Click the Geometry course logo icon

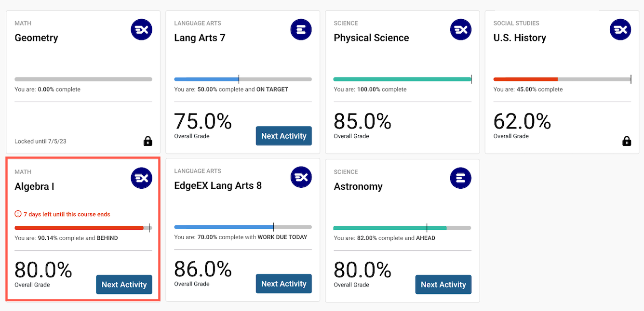[142, 30]
